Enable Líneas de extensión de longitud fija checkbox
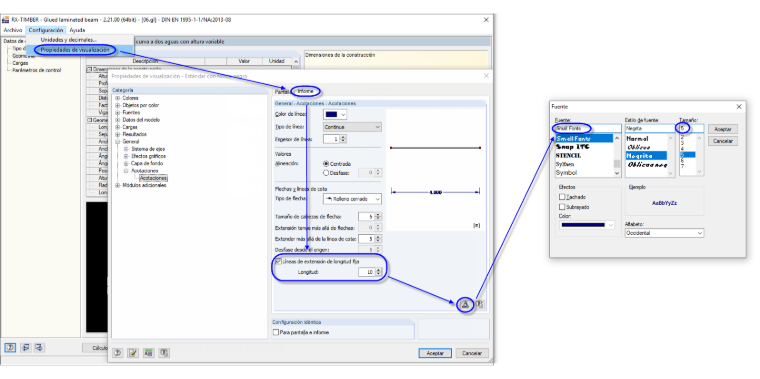Screen dimensions: 760x379 (x=278, y=262)
